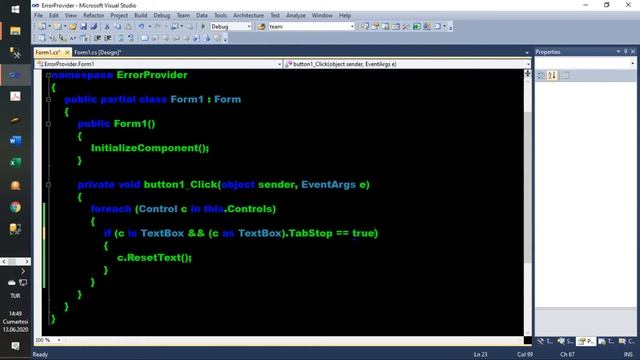Viewport: 640px width, 360px height.
Task: Click the Increase indent toolbar icon
Action: click(x=108, y=38)
